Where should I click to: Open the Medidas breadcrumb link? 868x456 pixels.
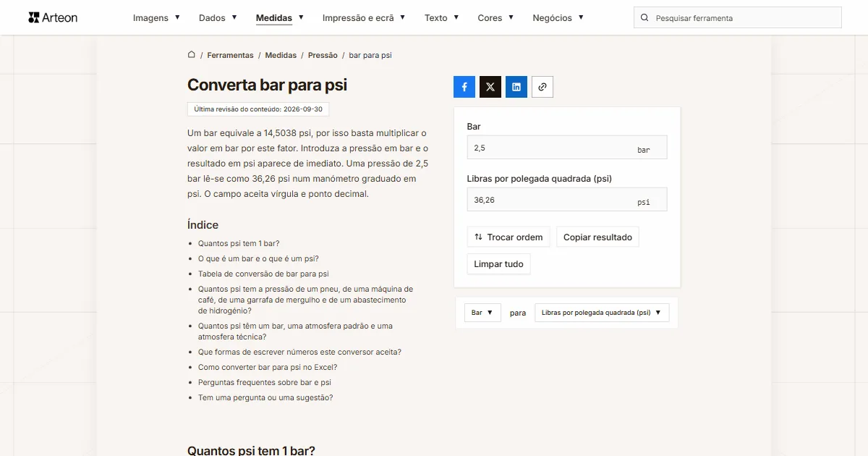(x=281, y=55)
